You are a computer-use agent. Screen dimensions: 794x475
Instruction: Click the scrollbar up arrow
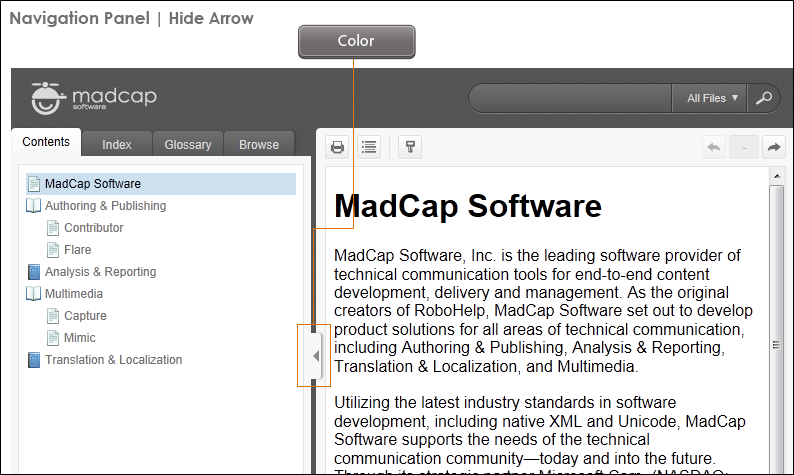(777, 176)
